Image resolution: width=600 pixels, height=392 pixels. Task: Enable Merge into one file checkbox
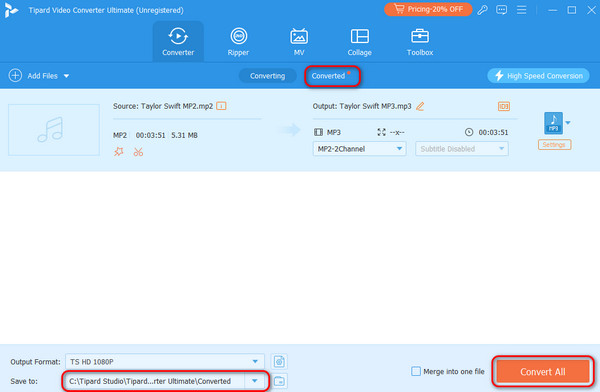pos(416,371)
